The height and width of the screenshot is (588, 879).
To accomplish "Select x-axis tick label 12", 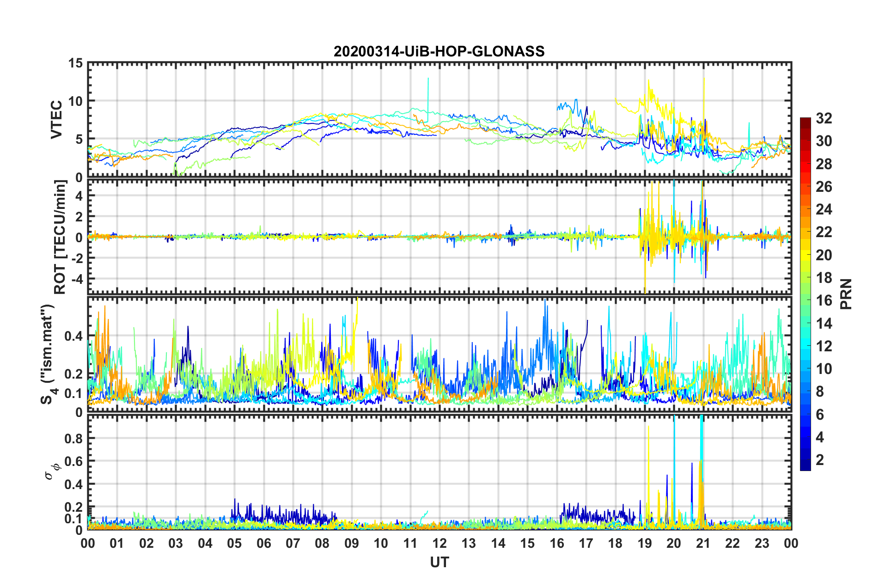I will (x=439, y=543).
